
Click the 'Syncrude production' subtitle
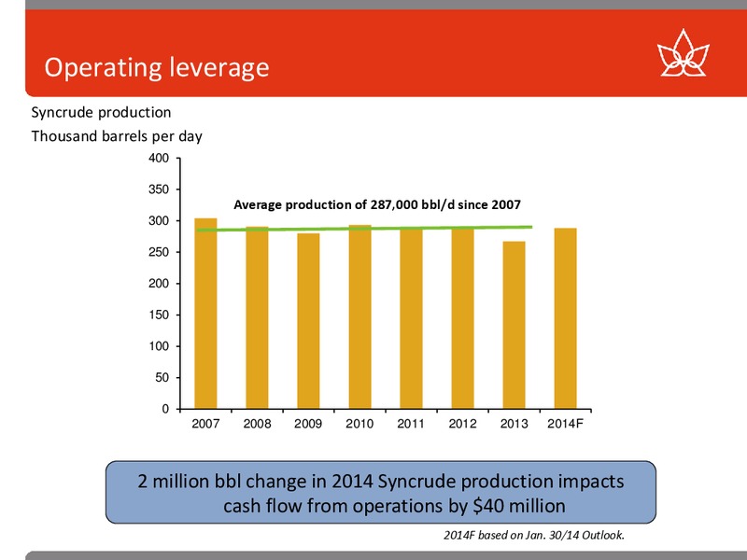click(101, 112)
